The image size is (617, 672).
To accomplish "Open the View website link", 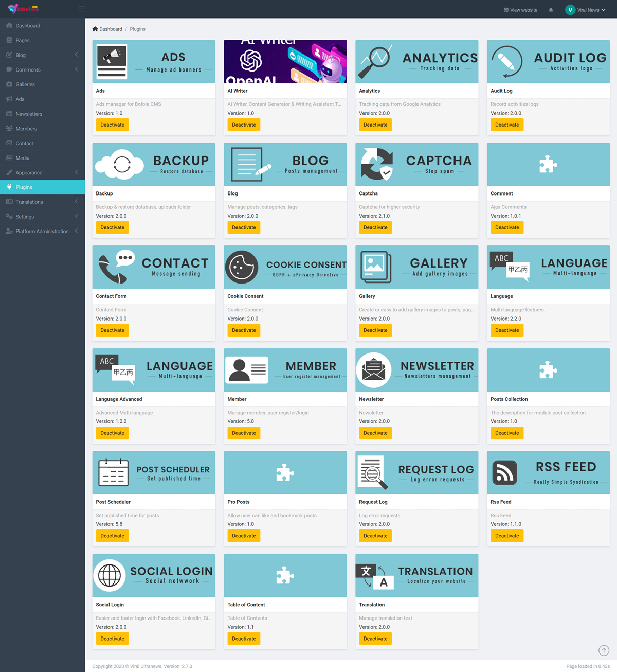I will pos(520,9).
